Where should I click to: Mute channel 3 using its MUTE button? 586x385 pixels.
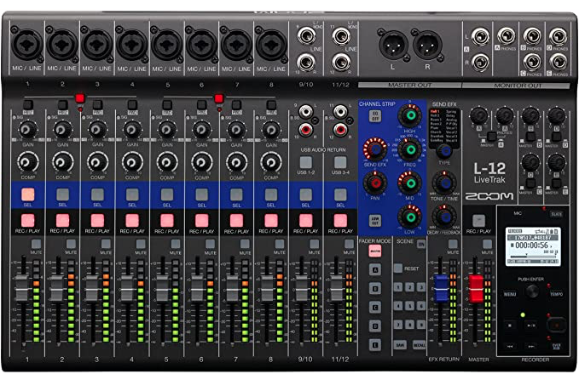tap(106, 244)
